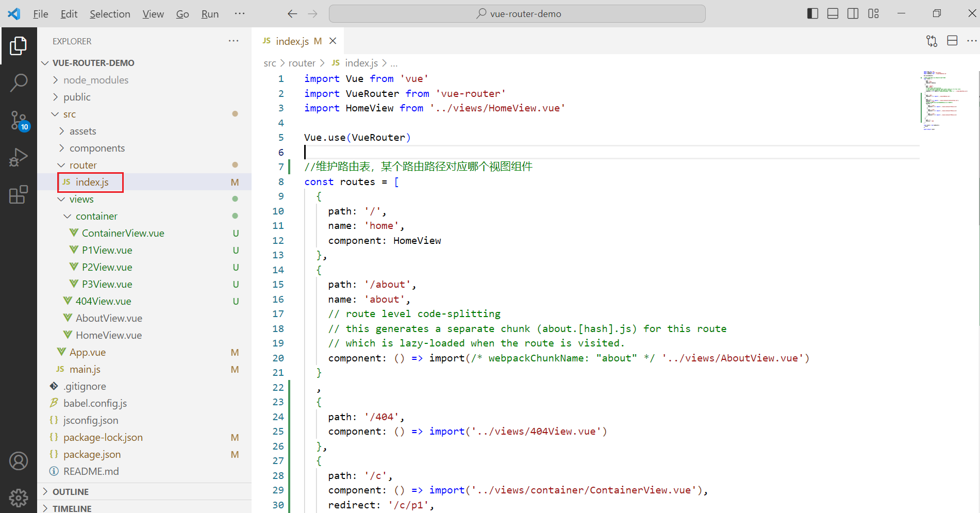980x513 pixels.
Task: Toggle the Secondary Side Bar layout button
Action: click(x=853, y=14)
